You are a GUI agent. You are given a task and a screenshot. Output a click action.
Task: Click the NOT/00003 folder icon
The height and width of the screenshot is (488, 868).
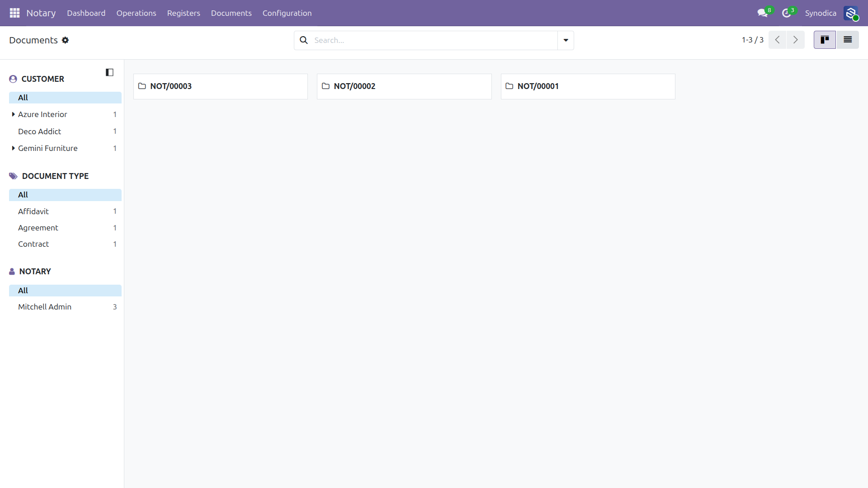tap(142, 86)
